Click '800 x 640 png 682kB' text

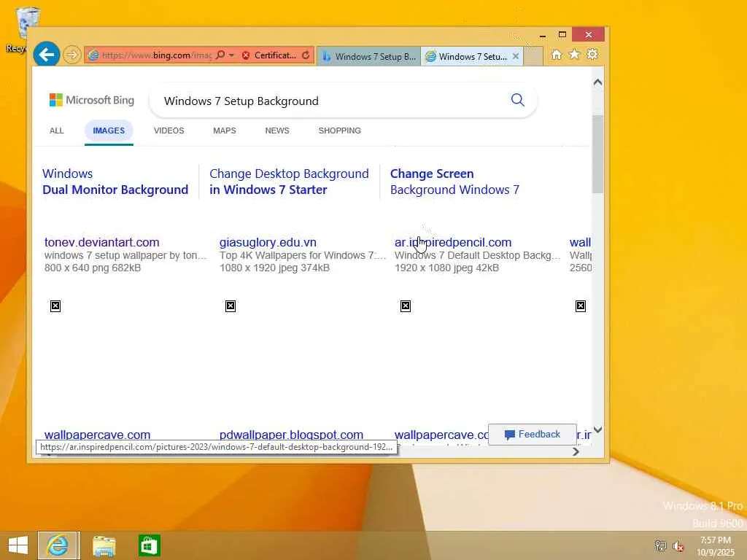(93, 268)
